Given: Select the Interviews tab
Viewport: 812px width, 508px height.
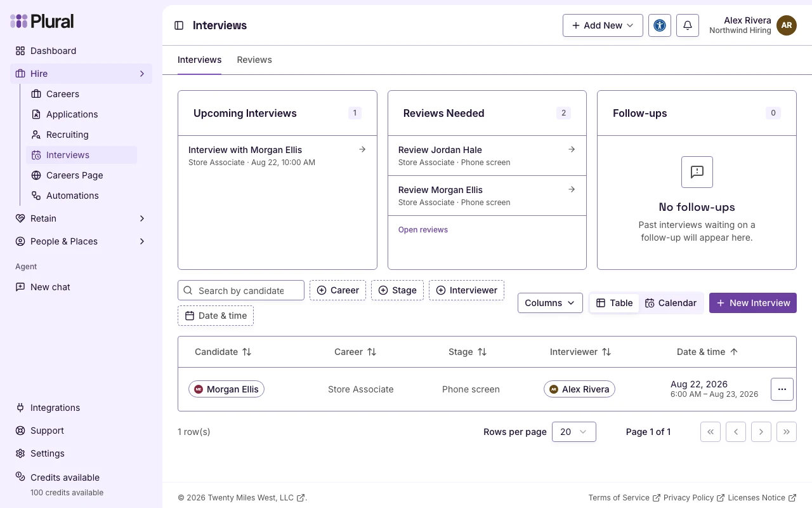Looking at the screenshot, I should click(199, 60).
